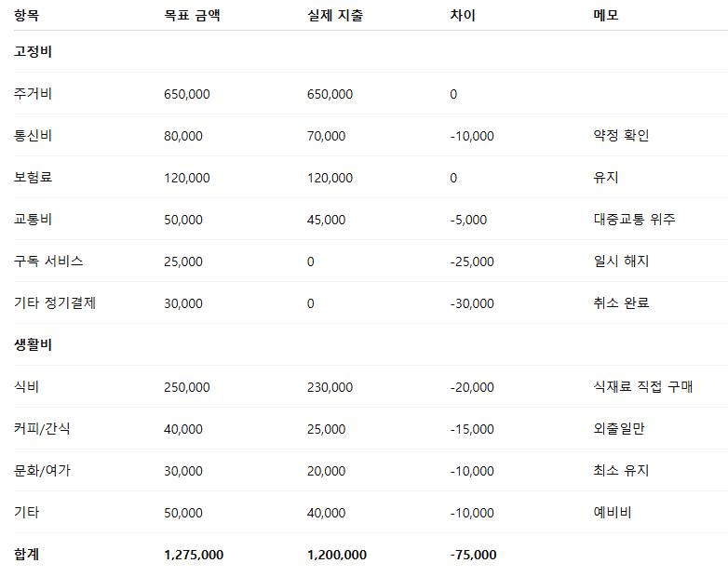Click the 실제 지출 column header

tap(334, 16)
